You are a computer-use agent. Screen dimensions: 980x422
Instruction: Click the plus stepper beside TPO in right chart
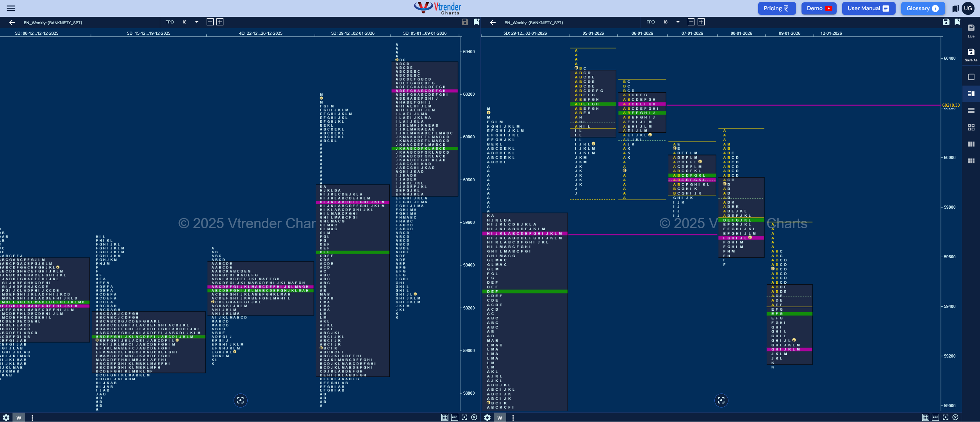[x=701, y=22]
